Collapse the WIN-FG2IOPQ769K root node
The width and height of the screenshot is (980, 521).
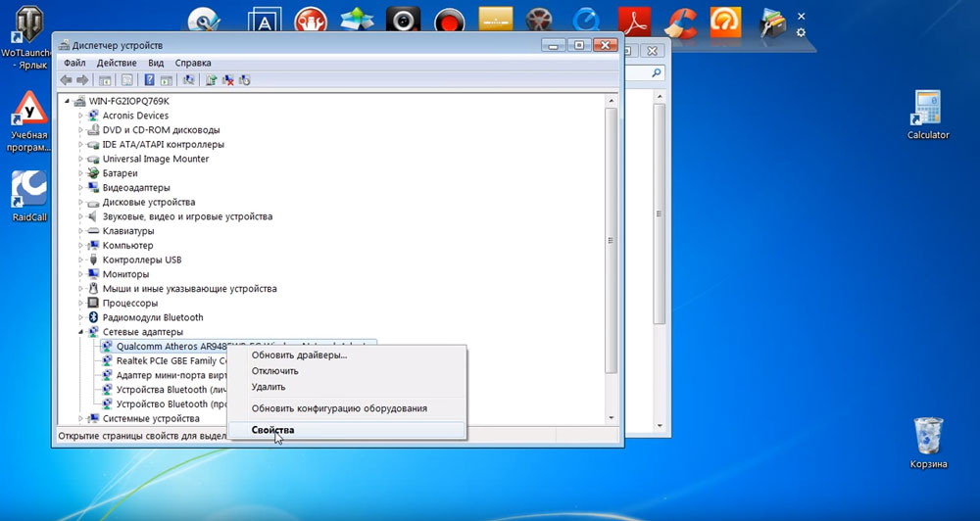click(68, 101)
